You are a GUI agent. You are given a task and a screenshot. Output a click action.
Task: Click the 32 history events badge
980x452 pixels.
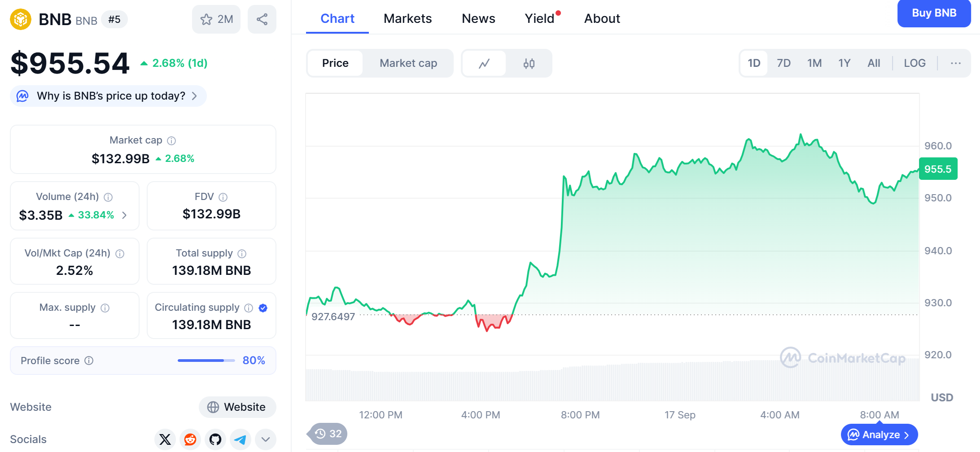click(x=328, y=434)
